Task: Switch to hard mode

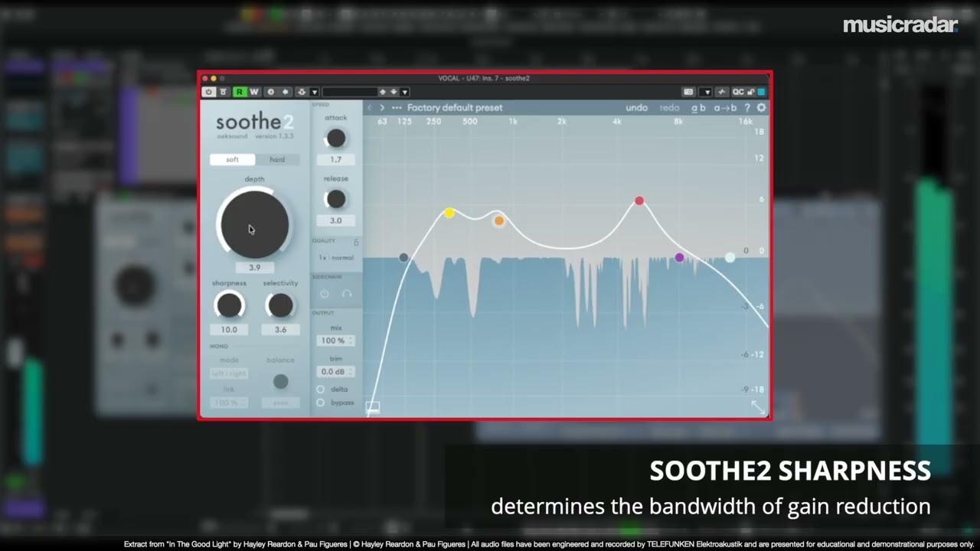Action: tap(277, 159)
